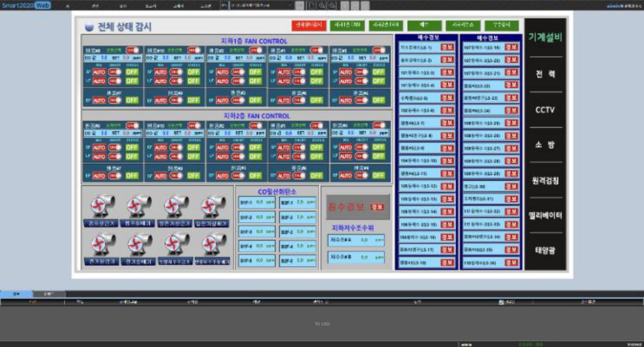644x347 pixels.
Task: Click the 저수조#A water level field
Action: point(356,240)
